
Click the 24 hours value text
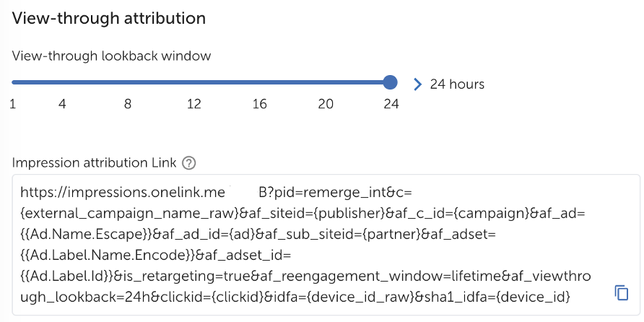457,84
